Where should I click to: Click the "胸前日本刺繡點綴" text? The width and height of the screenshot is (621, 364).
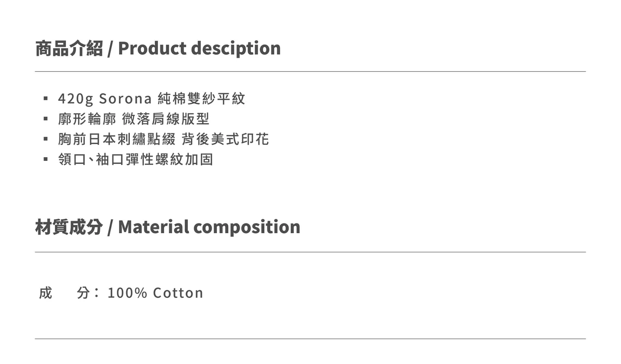pos(117,139)
